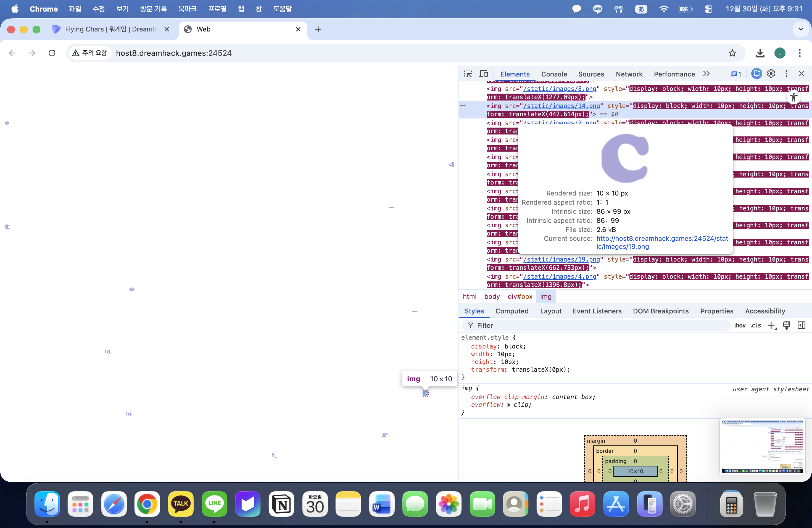
Task: Open the Computed styles tab
Action: point(512,311)
